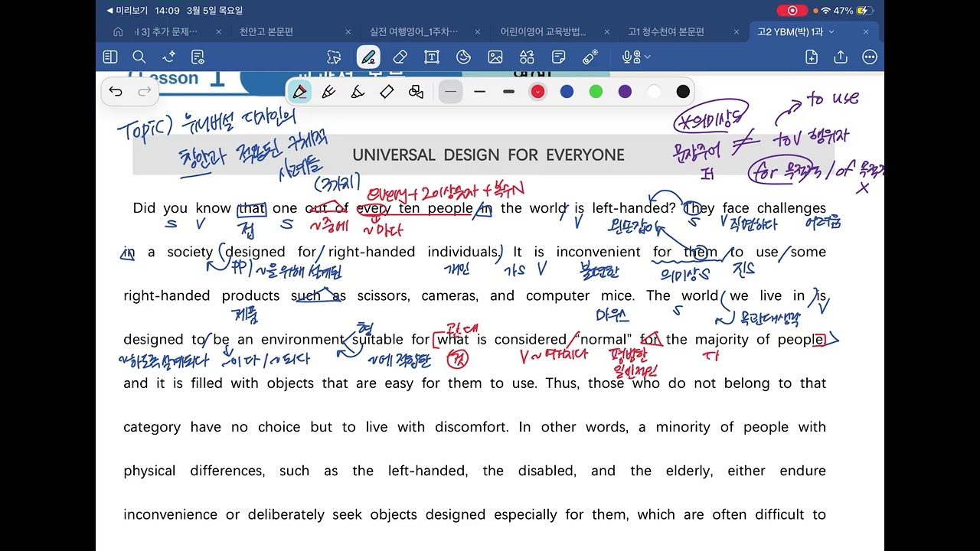Select the Sticky note comment tool
980x551 pixels.
(559, 57)
